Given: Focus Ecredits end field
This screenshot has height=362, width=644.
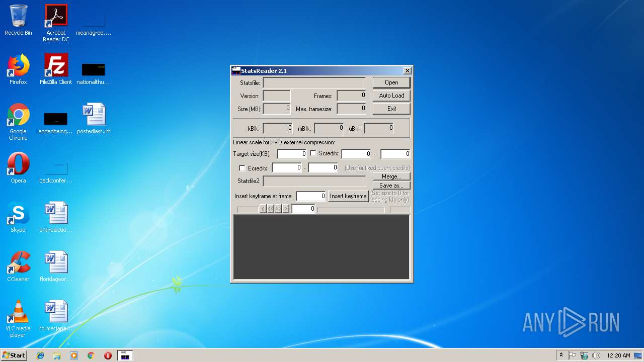Looking at the screenshot, I should (x=323, y=167).
